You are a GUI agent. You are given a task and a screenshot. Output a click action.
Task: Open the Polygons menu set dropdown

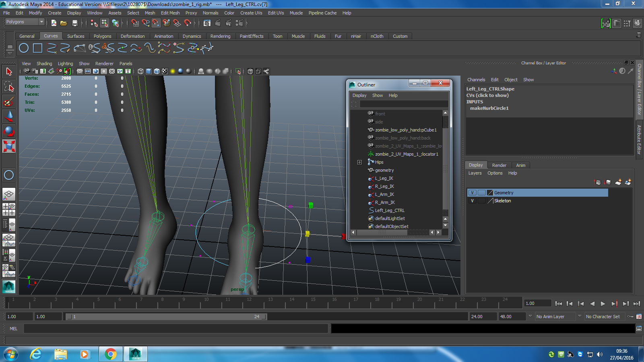coord(25,22)
